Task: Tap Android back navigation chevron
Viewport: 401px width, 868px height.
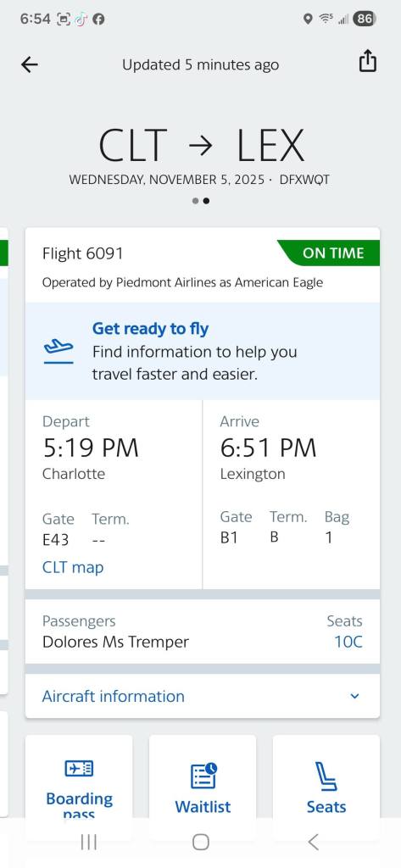Action: tap(313, 842)
